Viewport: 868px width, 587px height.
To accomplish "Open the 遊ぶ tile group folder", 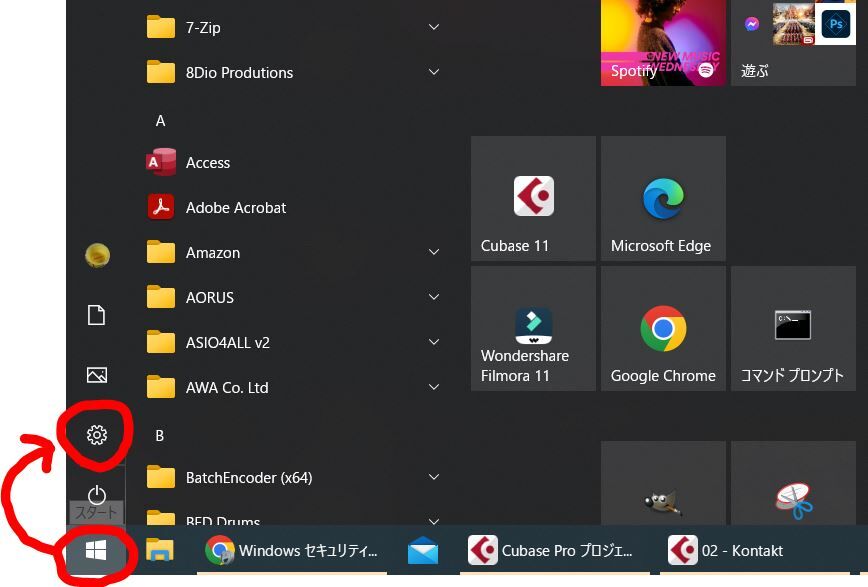I will point(793,43).
